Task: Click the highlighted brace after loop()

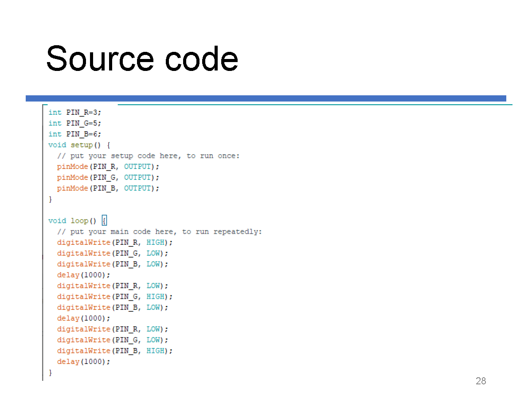Action: point(104,220)
